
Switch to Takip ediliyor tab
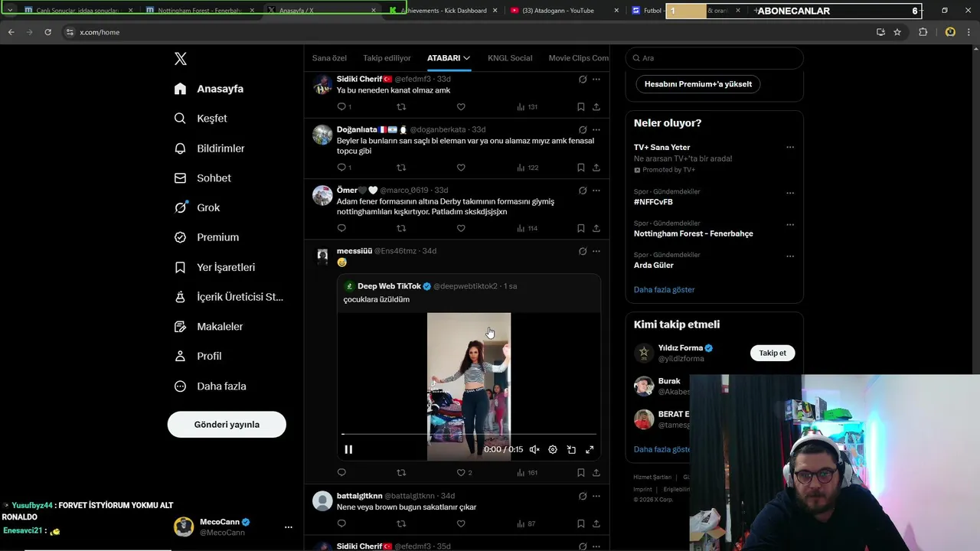coord(387,58)
